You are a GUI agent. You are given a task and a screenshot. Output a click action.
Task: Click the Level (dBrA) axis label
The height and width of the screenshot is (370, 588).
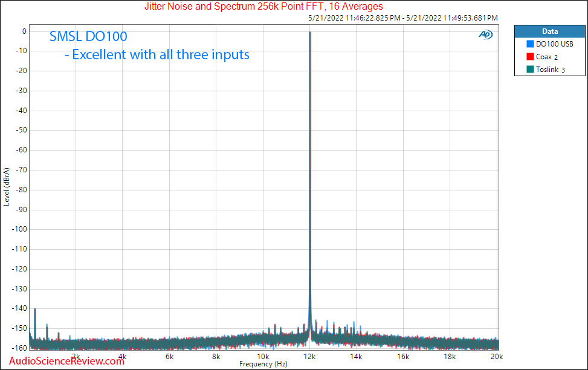click(7, 185)
